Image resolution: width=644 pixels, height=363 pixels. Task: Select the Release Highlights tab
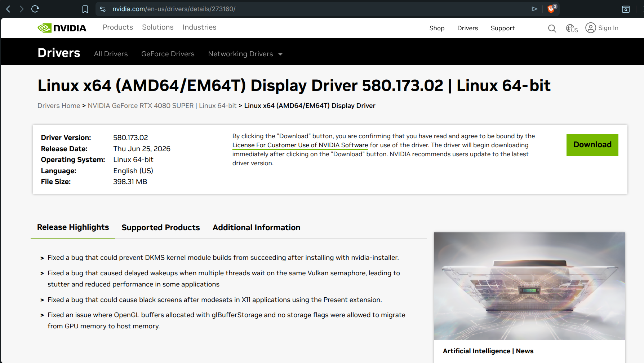pos(73,227)
